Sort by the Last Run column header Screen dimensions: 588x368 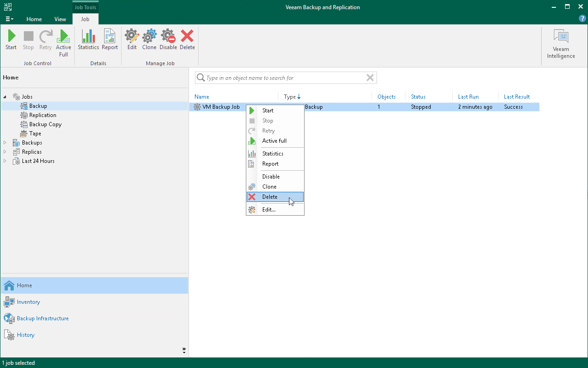468,97
